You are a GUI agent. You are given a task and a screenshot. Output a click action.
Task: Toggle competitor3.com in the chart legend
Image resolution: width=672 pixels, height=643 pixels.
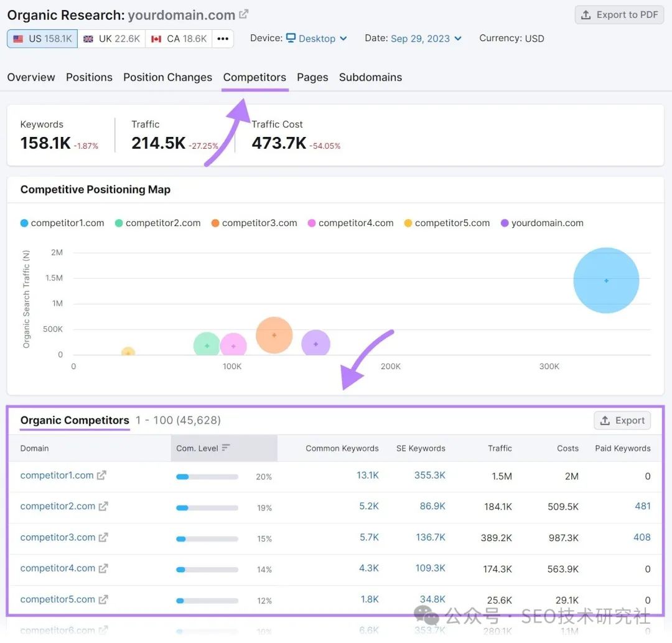click(x=254, y=223)
